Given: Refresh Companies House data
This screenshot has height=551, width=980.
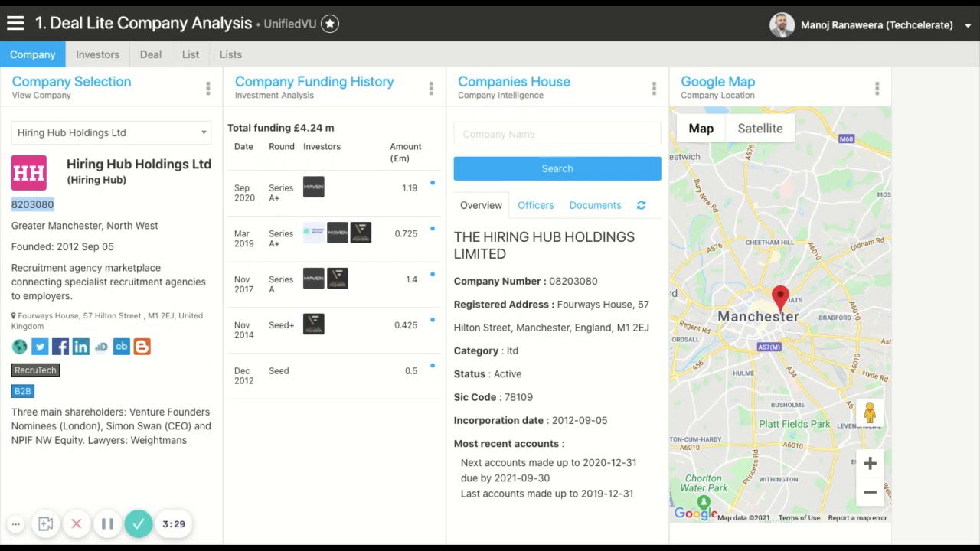Looking at the screenshot, I should pyautogui.click(x=642, y=205).
